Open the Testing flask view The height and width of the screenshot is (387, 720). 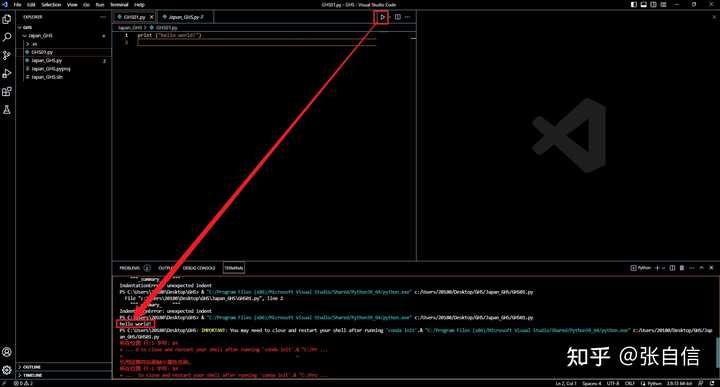click(x=7, y=110)
